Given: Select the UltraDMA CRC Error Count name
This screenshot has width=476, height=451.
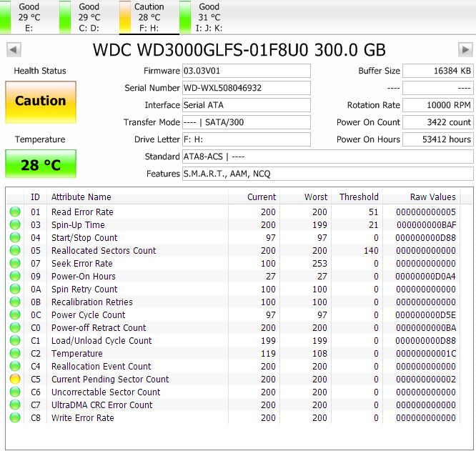Looking at the screenshot, I should point(102,405).
